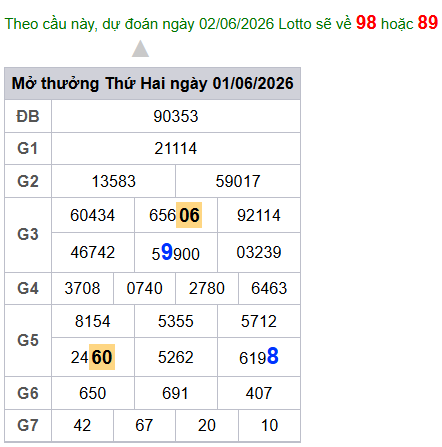Select the G4 row label
The width and height of the screenshot is (442, 447).
[28, 288]
